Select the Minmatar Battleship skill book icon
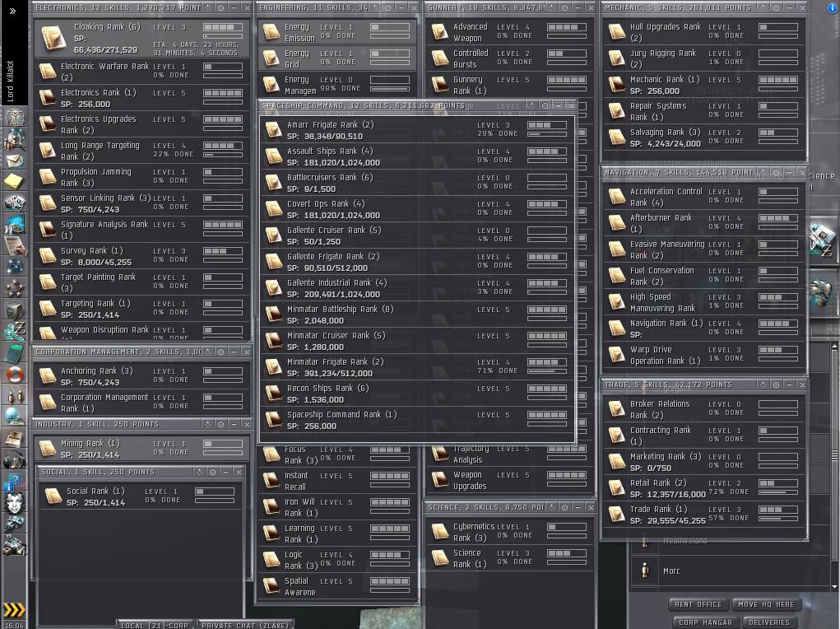Screen dimensions: 840x629 [274, 314]
